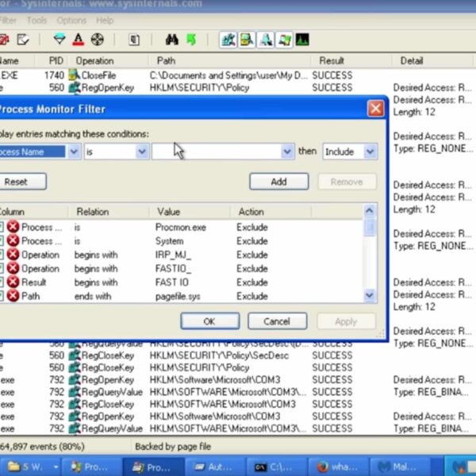Open the Tools menu
The width and height of the screenshot is (476, 476).
click(x=36, y=21)
